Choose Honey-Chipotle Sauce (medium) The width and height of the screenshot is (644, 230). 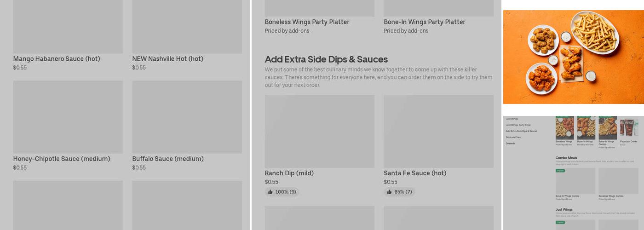coord(62,159)
